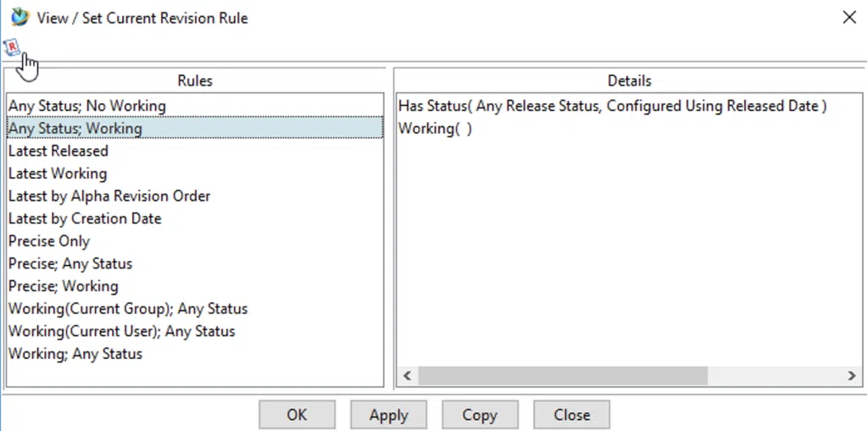Select the 'Precise; Working' rule

(x=194, y=286)
